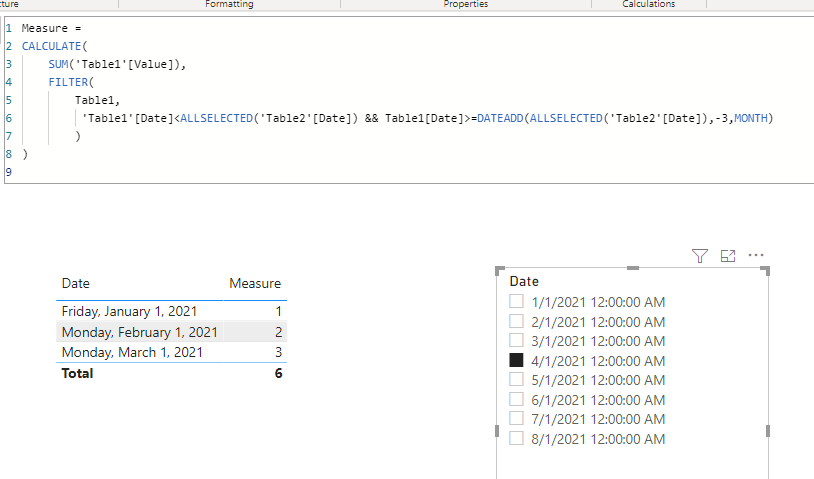Place cursor on CALCULATE in formula line 2
The image size is (814, 479).
(x=52, y=46)
